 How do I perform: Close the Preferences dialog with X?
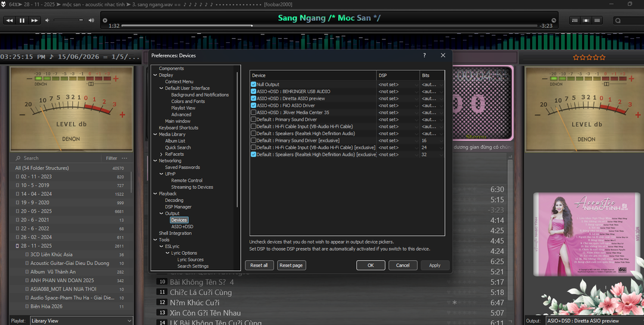443,55
